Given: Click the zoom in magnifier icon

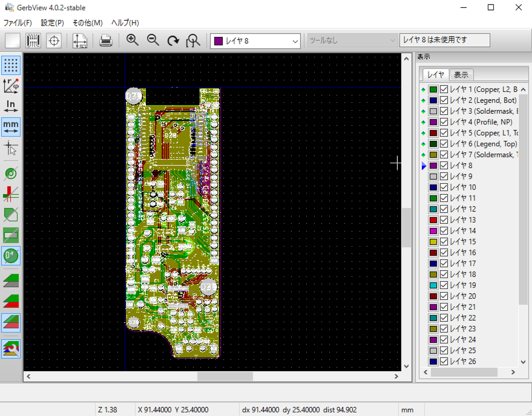Looking at the screenshot, I should (x=132, y=40).
